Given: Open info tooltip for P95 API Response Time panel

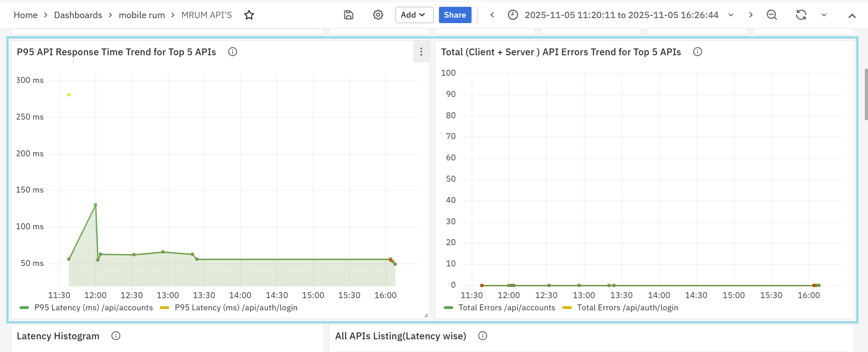Looking at the screenshot, I should pos(233,52).
